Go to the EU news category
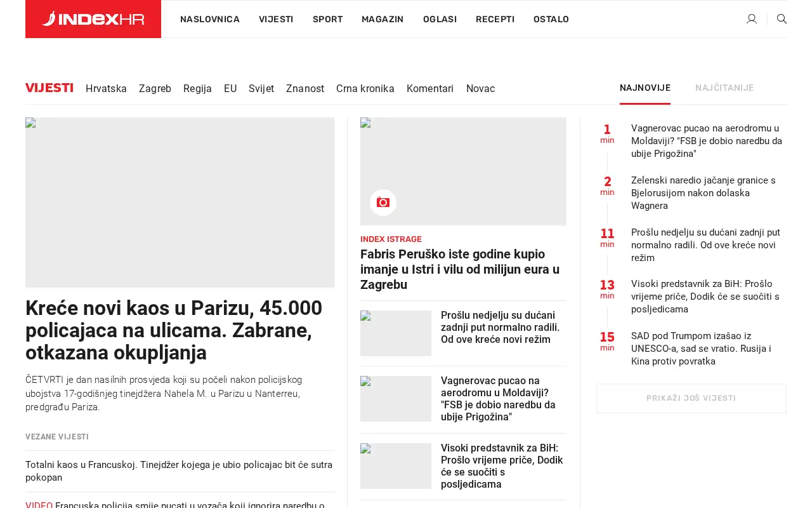 pos(230,89)
